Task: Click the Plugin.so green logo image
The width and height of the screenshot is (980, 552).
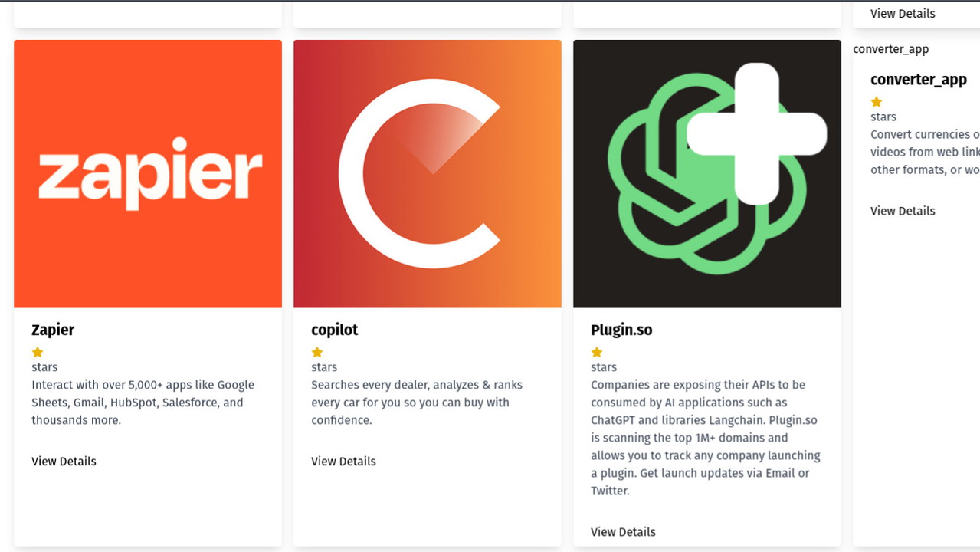Action: [x=707, y=174]
